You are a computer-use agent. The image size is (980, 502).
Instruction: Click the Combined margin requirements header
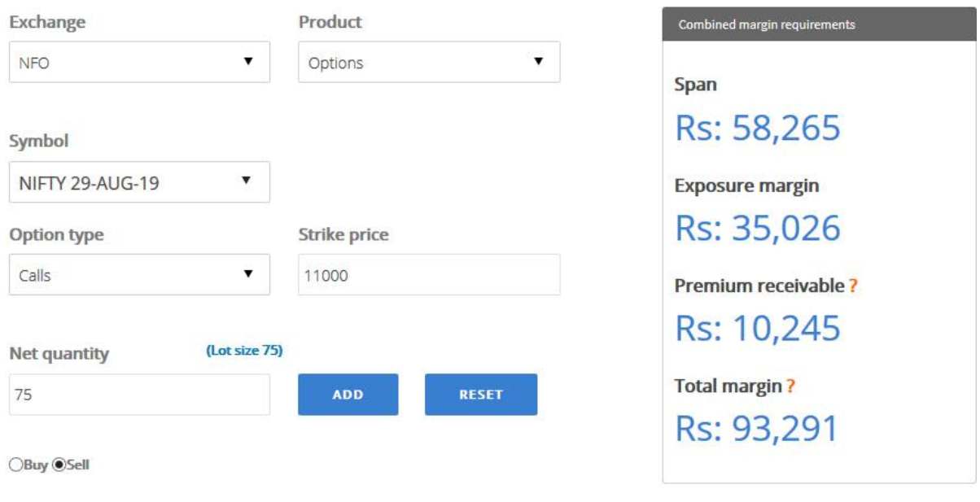[818, 24]
